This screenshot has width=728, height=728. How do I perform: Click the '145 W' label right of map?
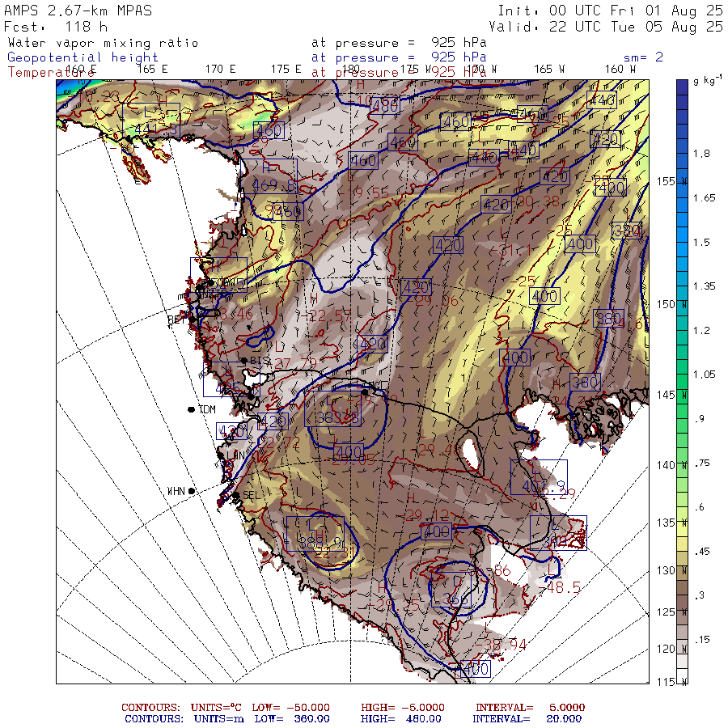click(x=672, y=395)
